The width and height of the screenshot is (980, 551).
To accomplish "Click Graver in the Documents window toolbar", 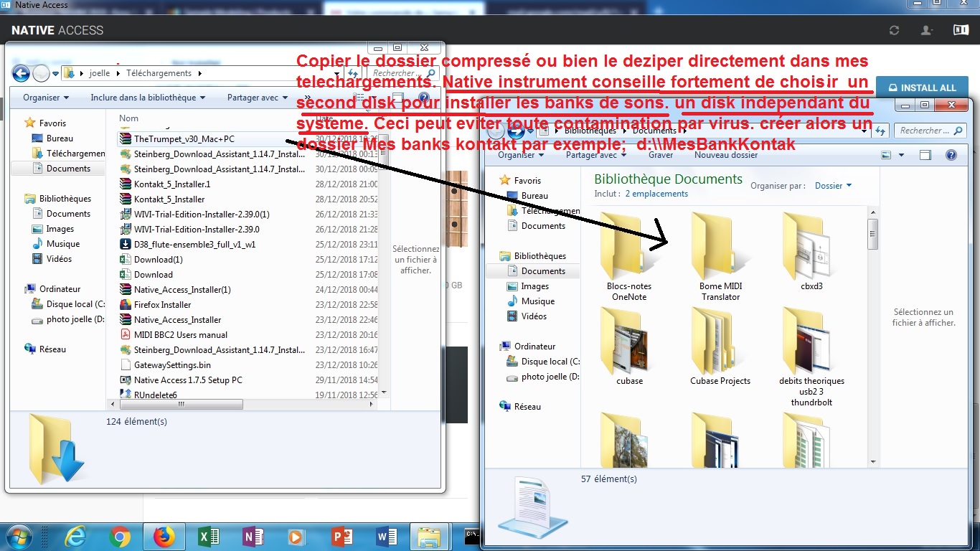I will tap(661, 155).
